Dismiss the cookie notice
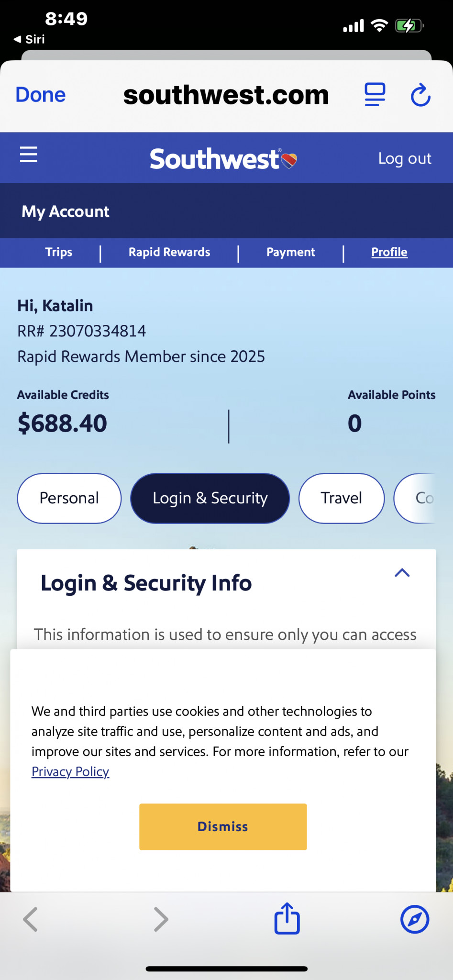The width and height of the screenshot is (453, 980). [223, 826]
